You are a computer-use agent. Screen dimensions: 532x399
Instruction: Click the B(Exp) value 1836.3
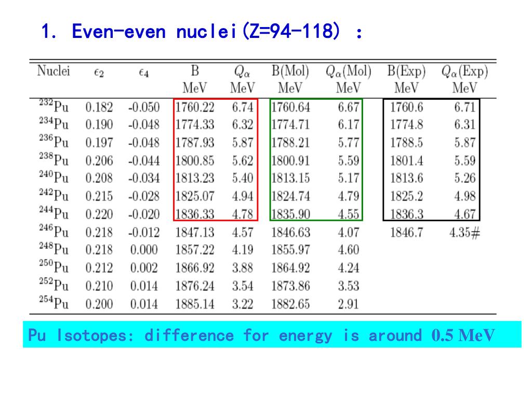406,214
